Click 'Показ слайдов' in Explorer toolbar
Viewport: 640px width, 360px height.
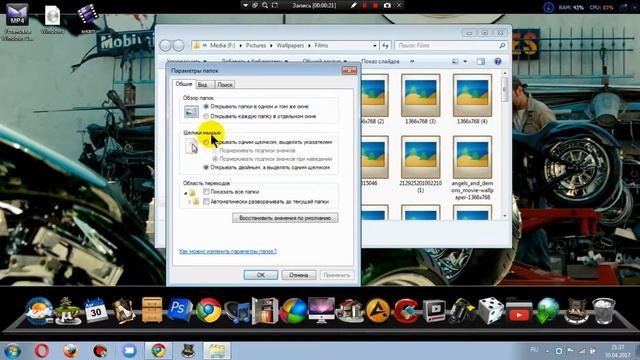click(380, 61)
